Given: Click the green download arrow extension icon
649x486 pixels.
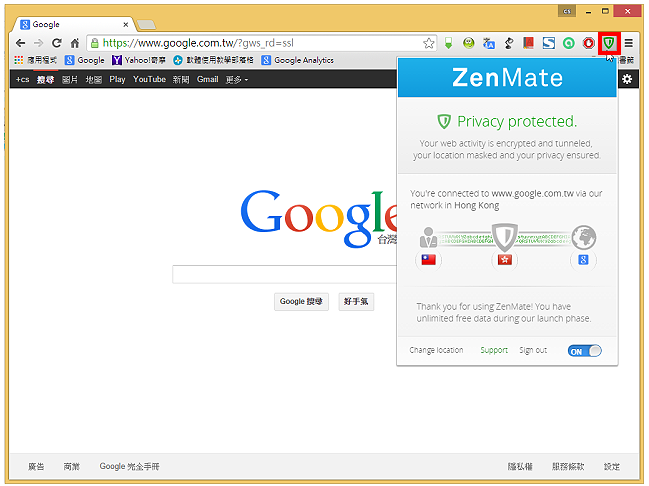Looking at the screenshot, I should [448, 43].
